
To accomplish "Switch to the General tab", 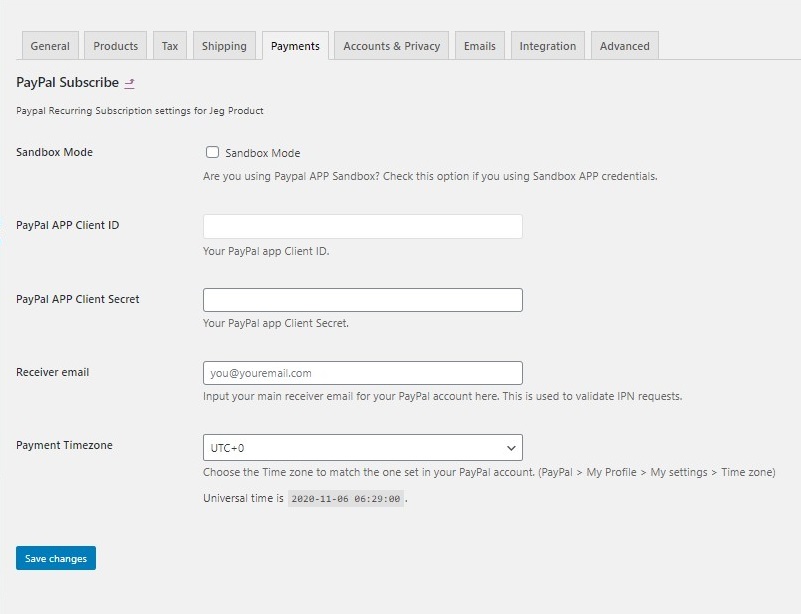I will (x=50, y=46).
